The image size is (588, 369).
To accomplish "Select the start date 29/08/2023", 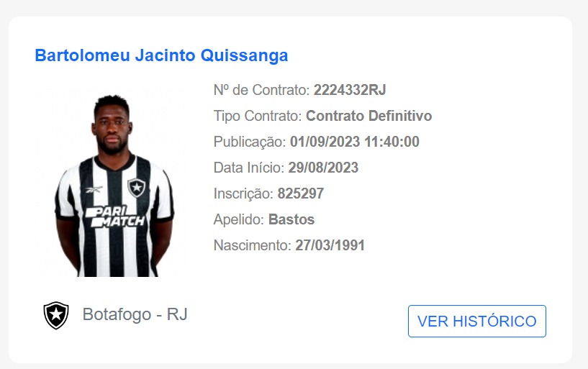I will 323,168.
